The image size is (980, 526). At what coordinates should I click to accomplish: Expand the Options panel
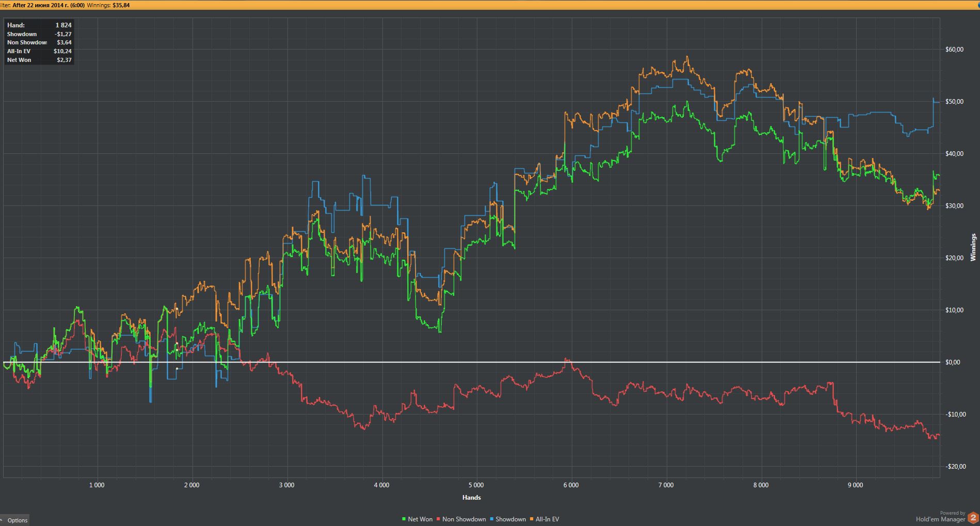coord(14,520)
